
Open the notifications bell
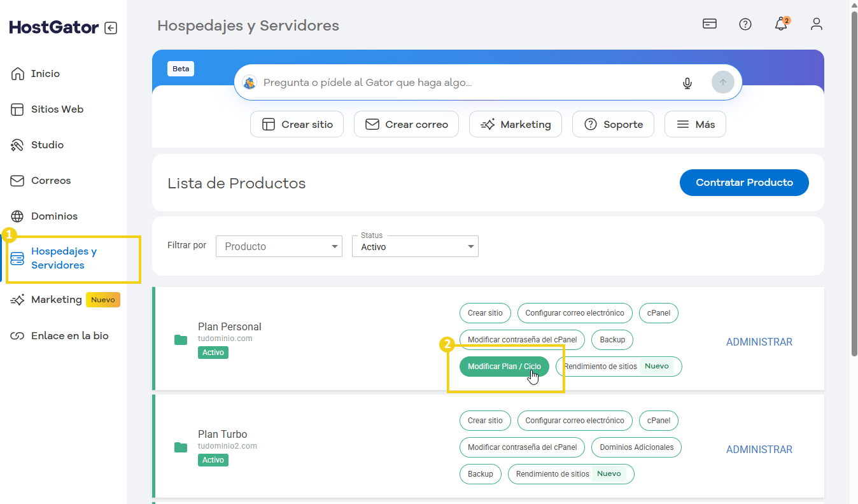coord(781,24)
